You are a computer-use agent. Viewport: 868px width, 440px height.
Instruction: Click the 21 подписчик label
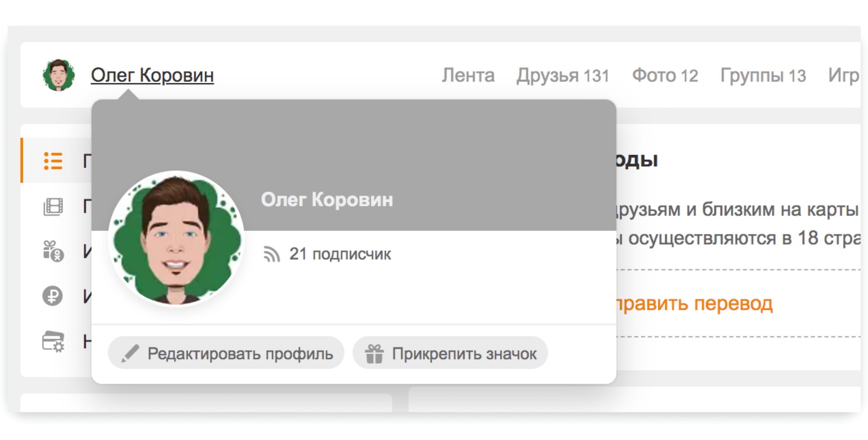coord(341,254)
